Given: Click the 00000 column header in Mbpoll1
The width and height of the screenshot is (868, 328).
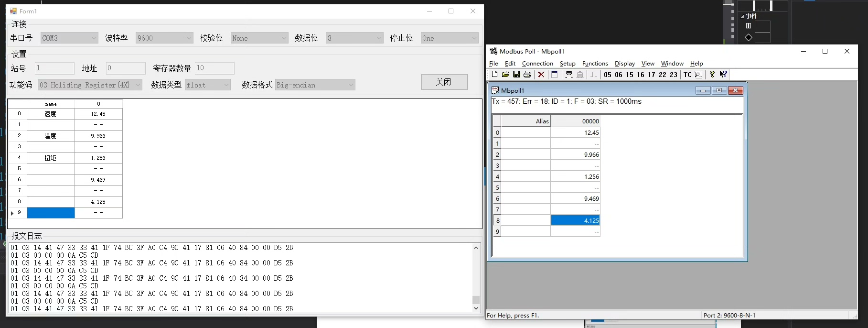Looking at the screenshot, I should [575, 121].
